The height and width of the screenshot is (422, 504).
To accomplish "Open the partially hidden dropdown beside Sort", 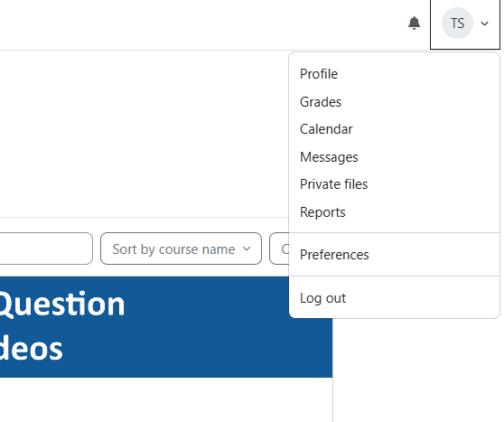I will pos(279,249).
